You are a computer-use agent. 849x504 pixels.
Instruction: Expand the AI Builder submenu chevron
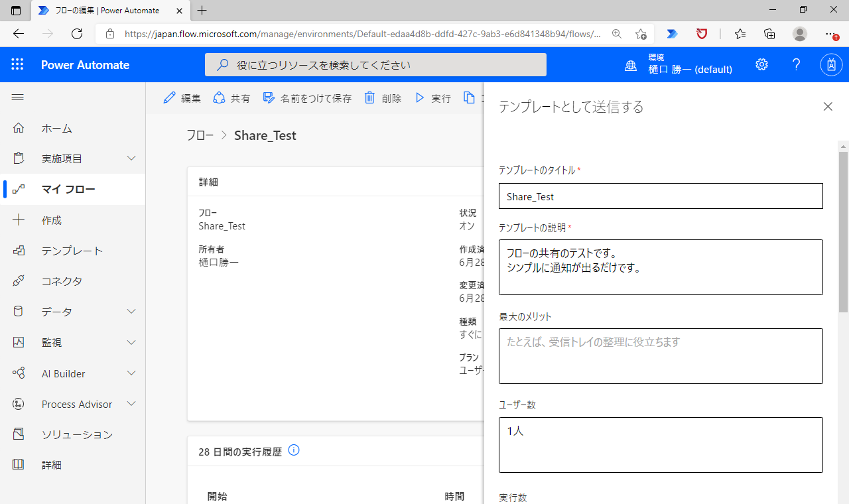click(x=131, y=373)
